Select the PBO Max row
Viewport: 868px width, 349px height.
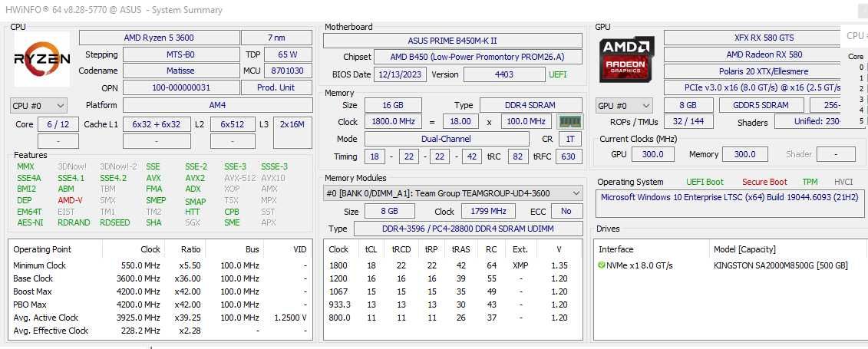tap(160, 305)
